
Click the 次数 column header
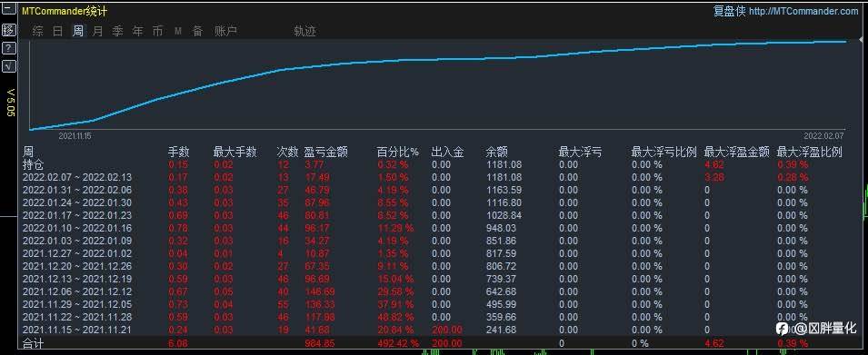(288, 152)
